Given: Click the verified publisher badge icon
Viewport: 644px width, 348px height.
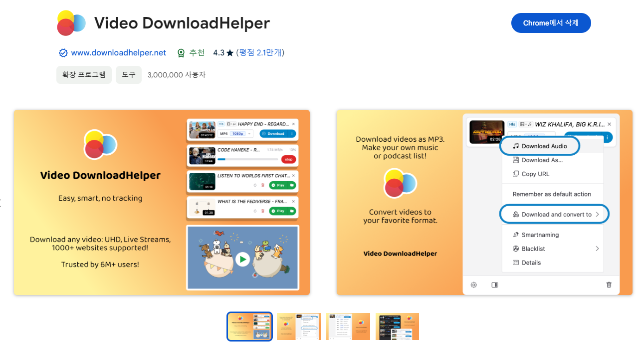Looking at the screenshot, I should pyautogui.click(x=63, y=53).
